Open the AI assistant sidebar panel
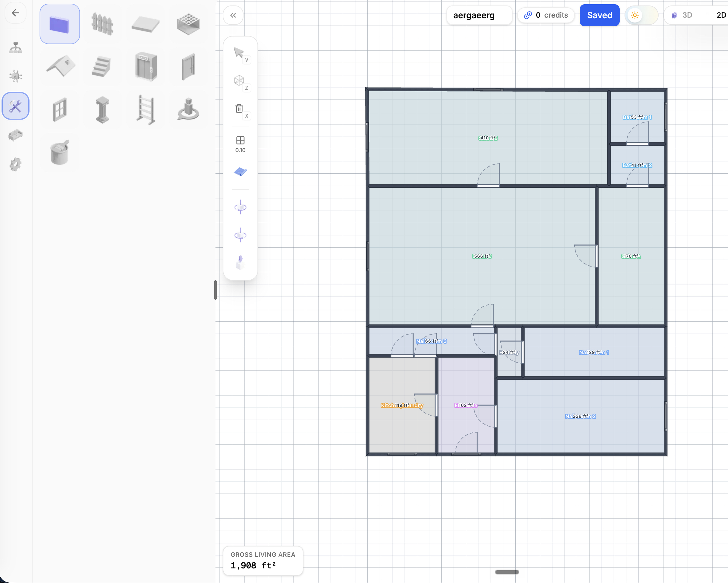 coord(15,77)
